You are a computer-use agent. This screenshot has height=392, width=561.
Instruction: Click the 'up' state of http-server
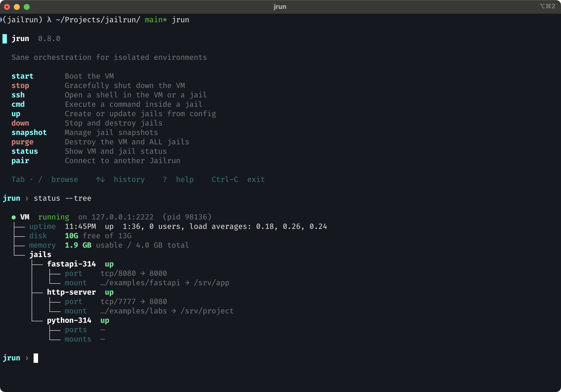109,292
